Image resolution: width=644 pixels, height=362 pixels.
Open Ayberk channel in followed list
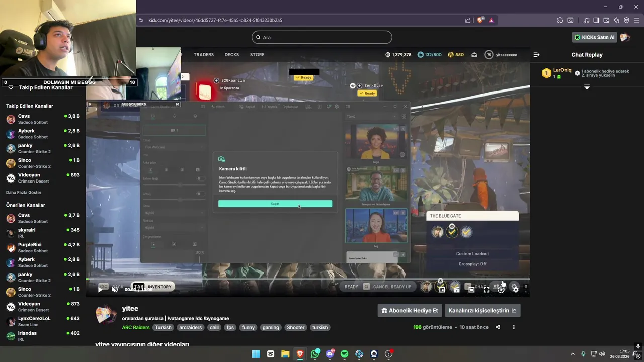tap(43, 134)
